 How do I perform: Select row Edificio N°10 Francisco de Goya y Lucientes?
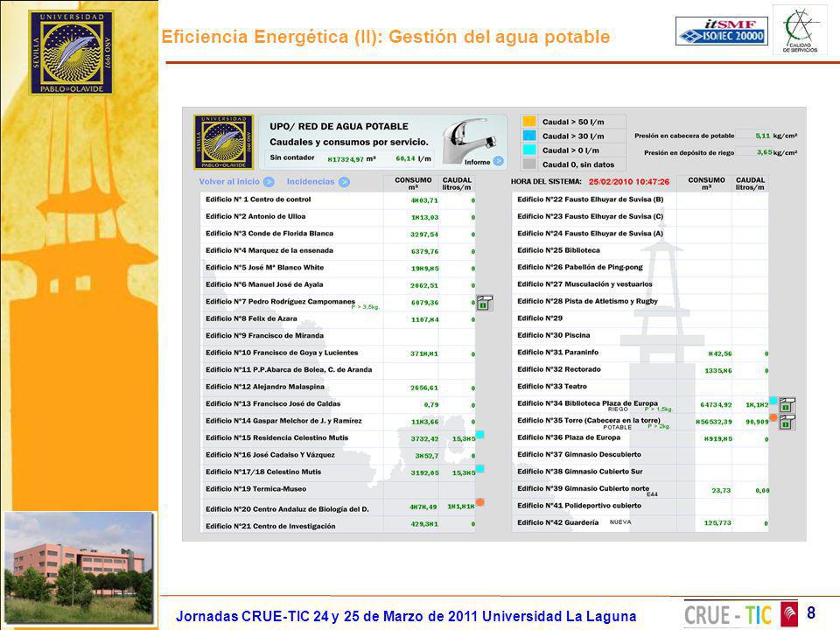click(338, 353)
